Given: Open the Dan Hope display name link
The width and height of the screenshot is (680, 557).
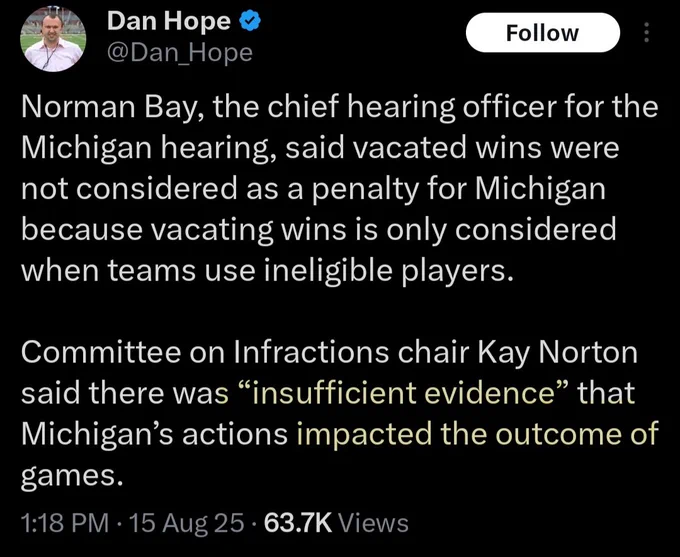Looking at the screenshot, I should (169, 21).
